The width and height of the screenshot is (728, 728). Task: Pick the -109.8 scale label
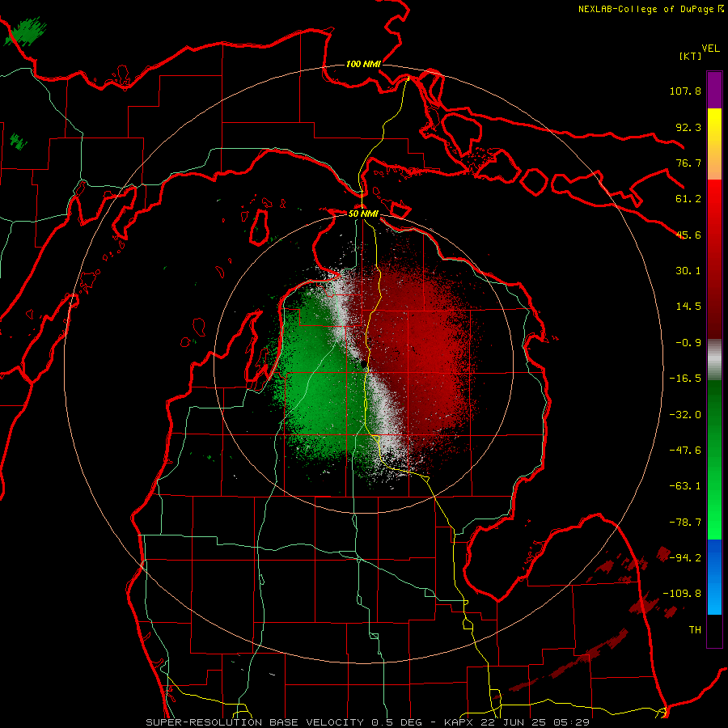click(x=682, y=594)
